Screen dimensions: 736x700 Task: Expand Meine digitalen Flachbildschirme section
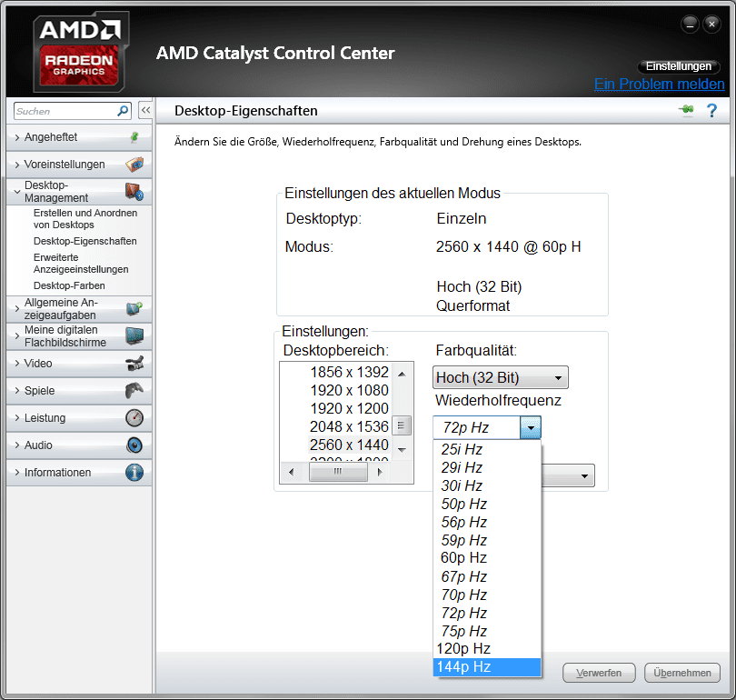17,336
